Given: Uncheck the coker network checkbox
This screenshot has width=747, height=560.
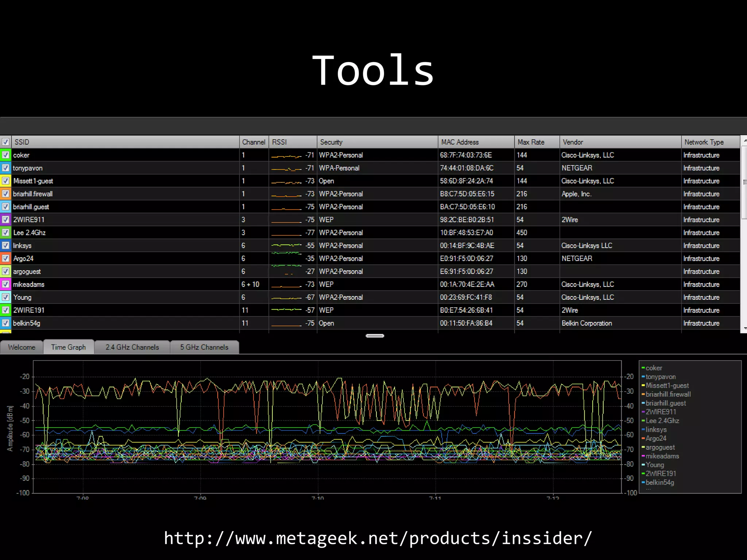Looking at the screenshot, I should (5, 155).
